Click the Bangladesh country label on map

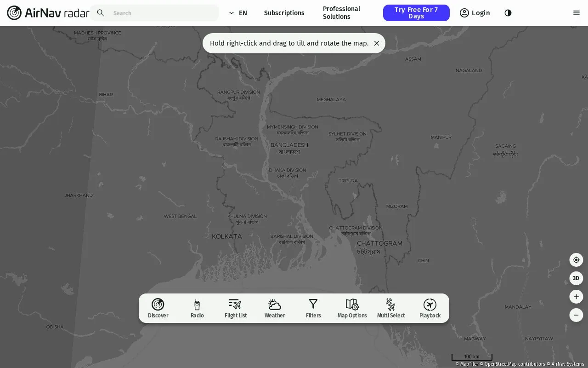[x=289, y=148]
